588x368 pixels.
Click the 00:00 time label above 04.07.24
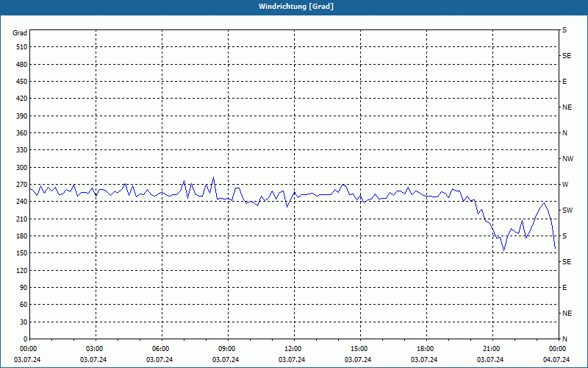[558, 349]
